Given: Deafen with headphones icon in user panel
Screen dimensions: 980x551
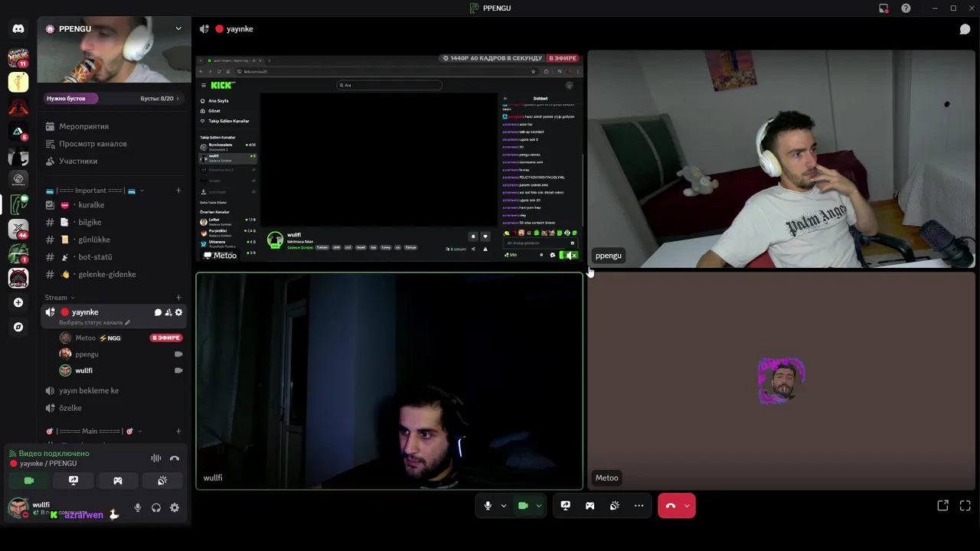Looking at the screenshot, I should [156, 507].
